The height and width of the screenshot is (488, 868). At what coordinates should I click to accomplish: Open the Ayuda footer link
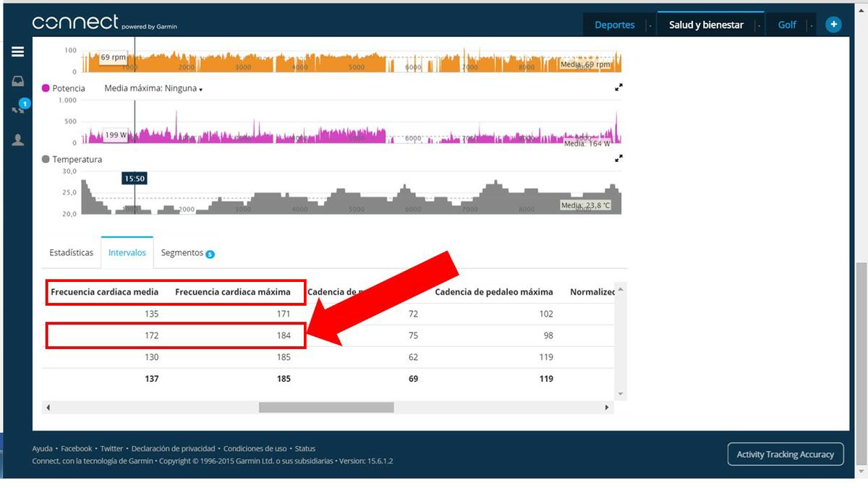click(x=42, y=448)
